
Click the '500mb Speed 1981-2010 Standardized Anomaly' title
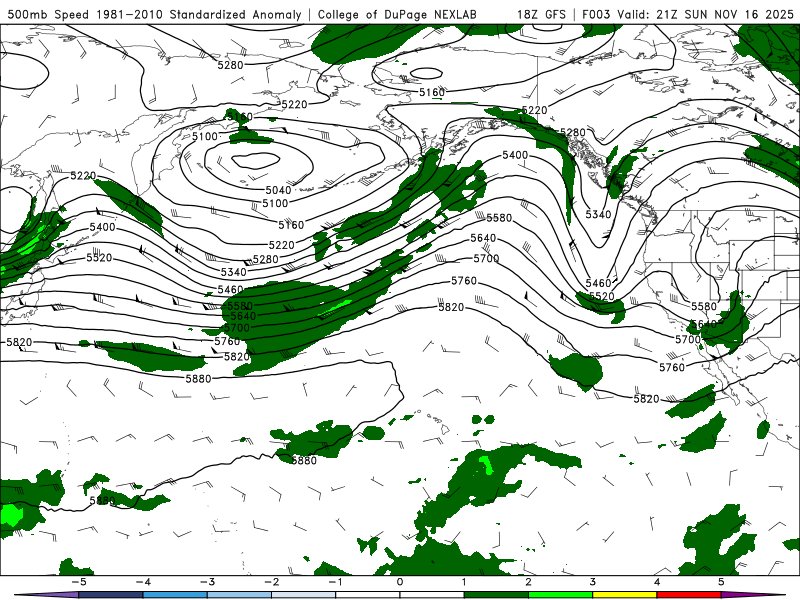coord(154,14)
